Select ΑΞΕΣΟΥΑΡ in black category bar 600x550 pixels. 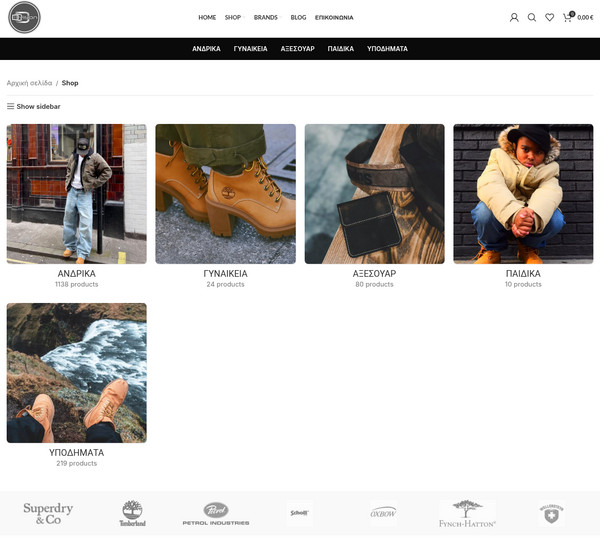297,49
